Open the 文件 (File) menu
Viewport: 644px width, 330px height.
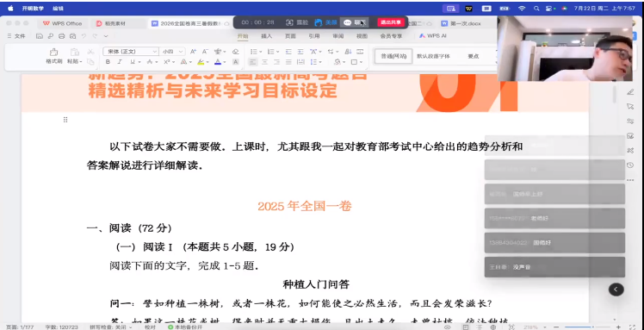(x=16, y=36)
